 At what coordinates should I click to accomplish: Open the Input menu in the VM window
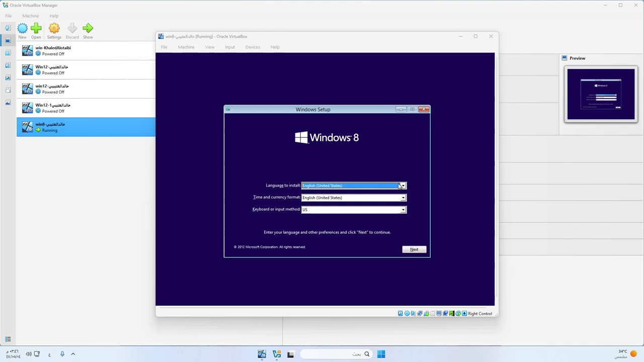pos(230,47)
